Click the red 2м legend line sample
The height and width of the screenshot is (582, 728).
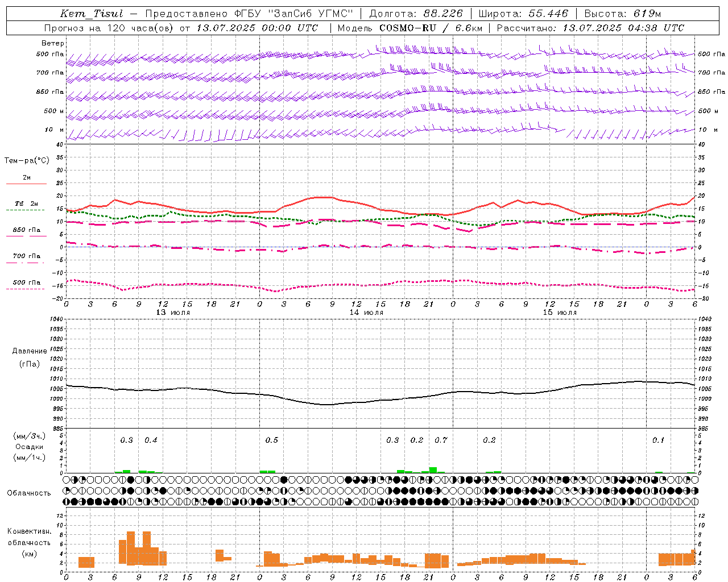tap(26, 184)
